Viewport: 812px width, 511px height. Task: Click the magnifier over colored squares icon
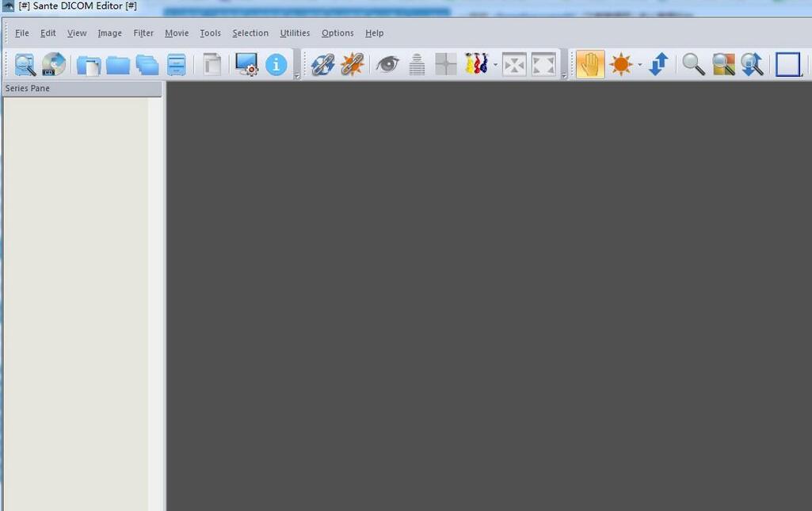point(723,65)
